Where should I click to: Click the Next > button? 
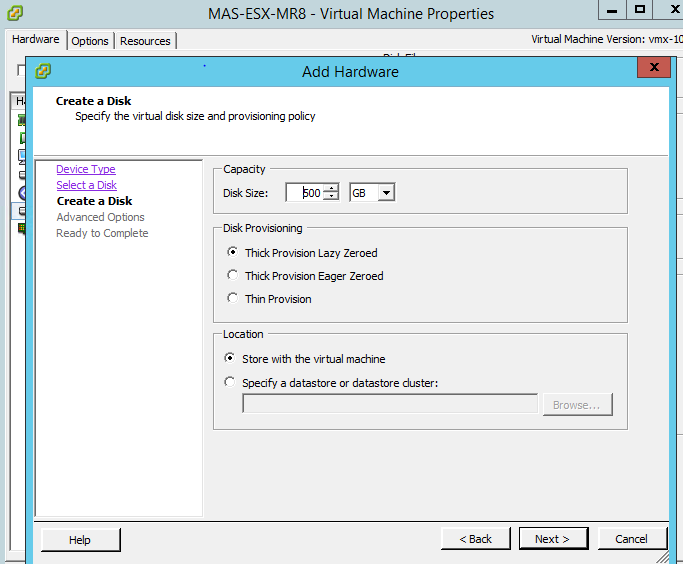tap(553, 539)
